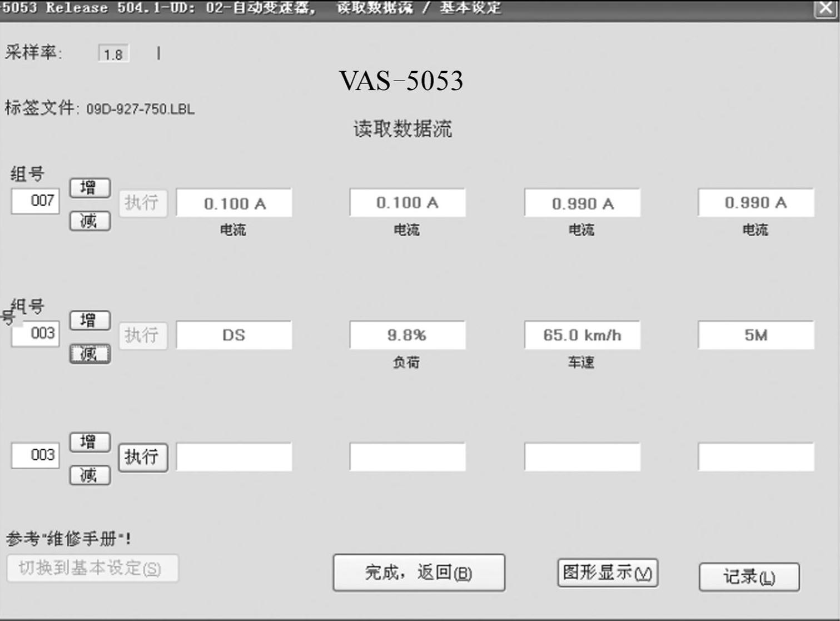Click the rightmost empty value box in bottom row

pos(756,457)
